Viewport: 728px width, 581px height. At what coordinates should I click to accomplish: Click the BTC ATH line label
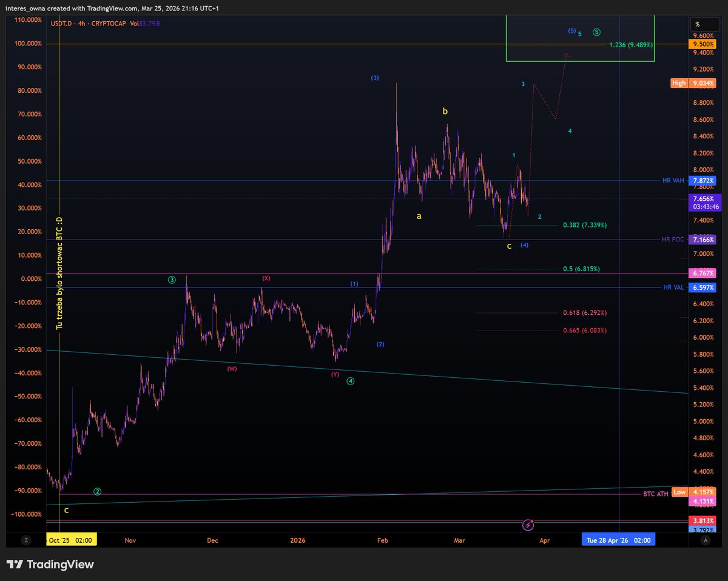(656, 494)
